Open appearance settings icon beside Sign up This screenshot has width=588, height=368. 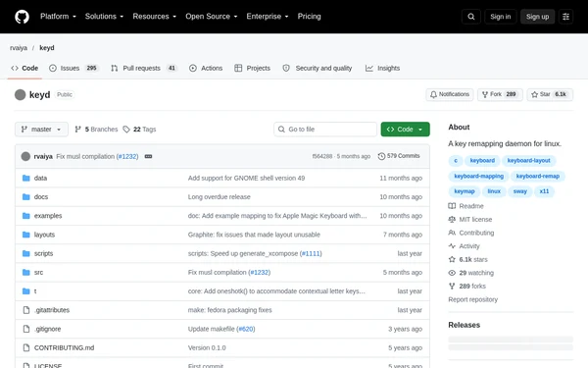point(565,17)
